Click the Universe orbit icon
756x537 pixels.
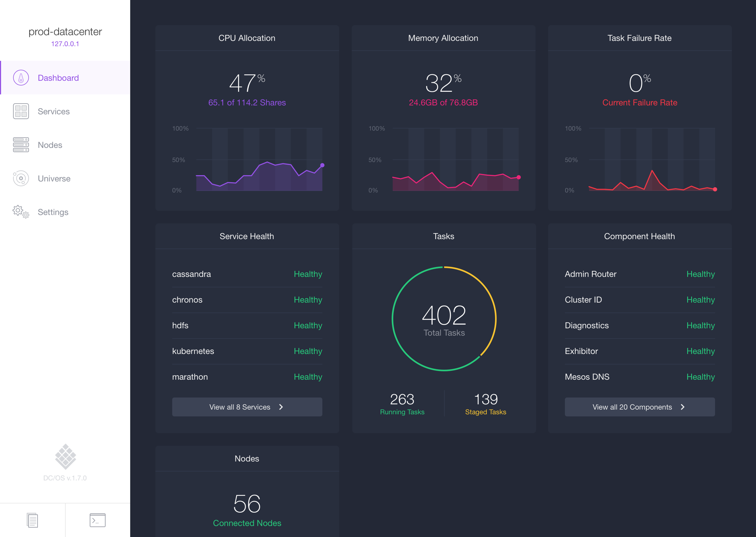[21, 179]
